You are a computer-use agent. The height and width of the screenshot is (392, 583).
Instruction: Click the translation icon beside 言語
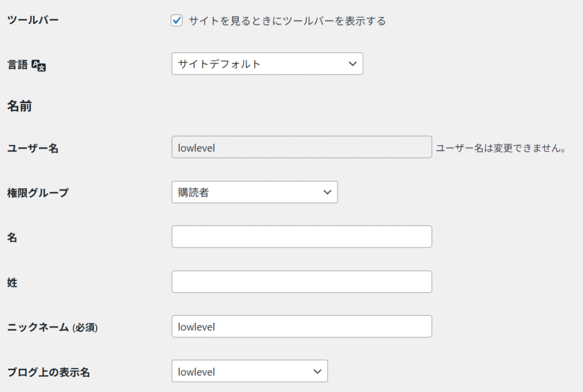(x=39, y=65)
